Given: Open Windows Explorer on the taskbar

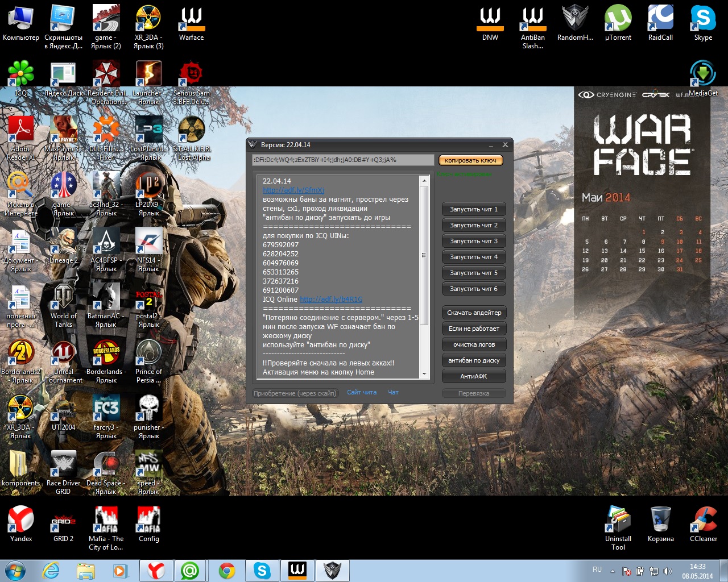Looking at the screenshot, I should pos(86,571).
